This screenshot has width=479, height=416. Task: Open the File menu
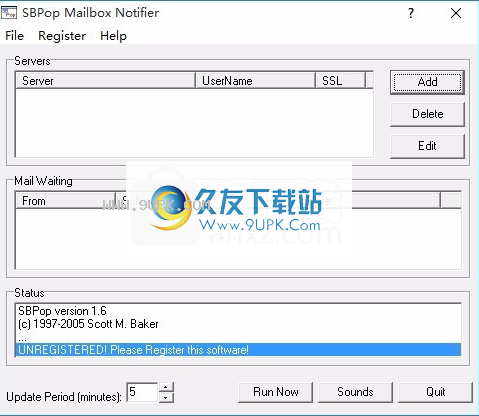(14, 36)
